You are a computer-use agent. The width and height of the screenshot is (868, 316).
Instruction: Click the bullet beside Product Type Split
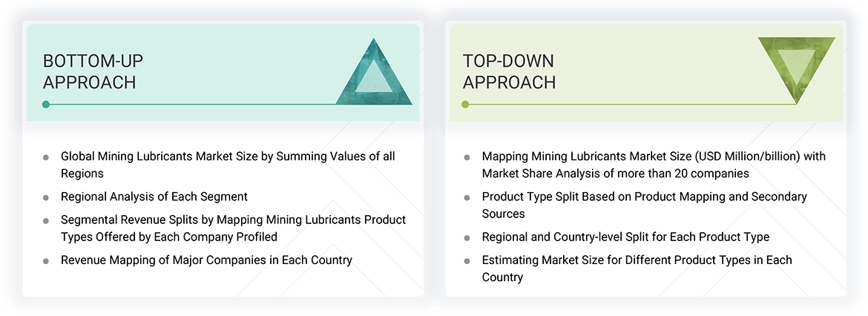click(467, 198)
